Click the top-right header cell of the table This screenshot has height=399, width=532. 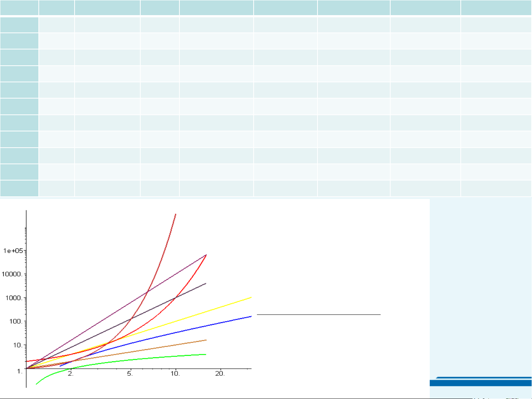[x=496, y=7]
